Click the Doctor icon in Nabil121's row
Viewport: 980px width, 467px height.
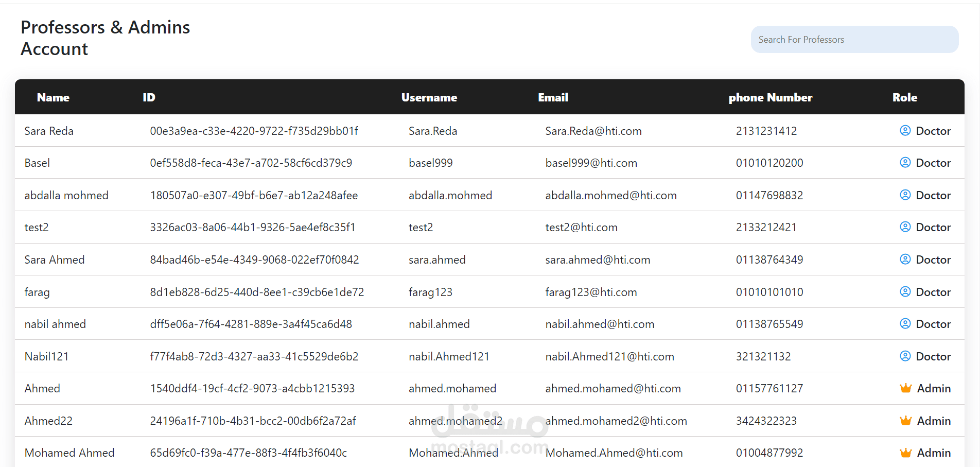905,356
